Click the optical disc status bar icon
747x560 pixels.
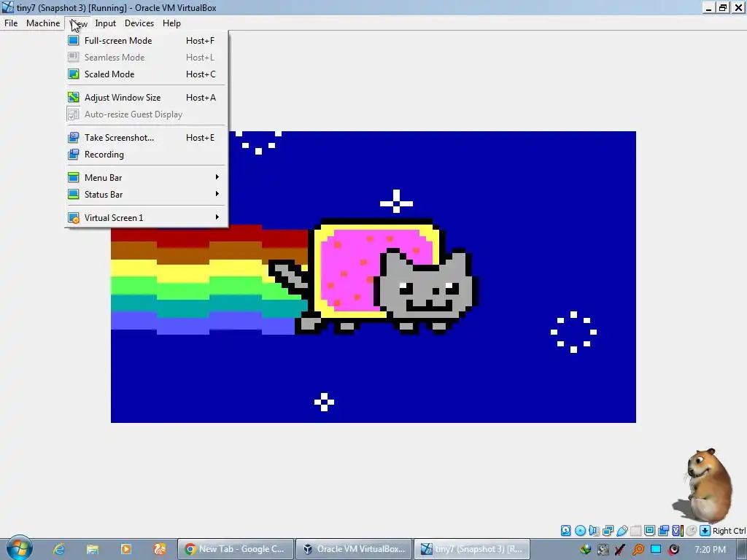click(x=580, y=531)
